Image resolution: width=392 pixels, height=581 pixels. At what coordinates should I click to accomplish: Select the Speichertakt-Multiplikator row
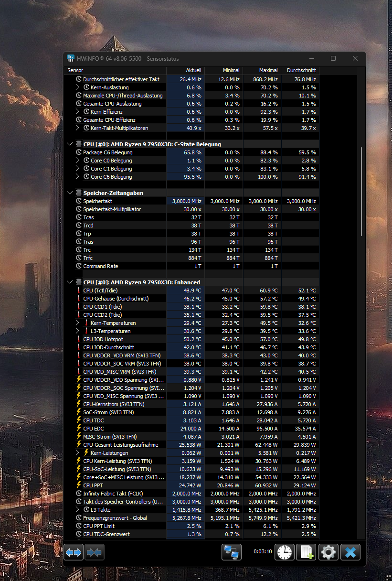pos(192,209)
